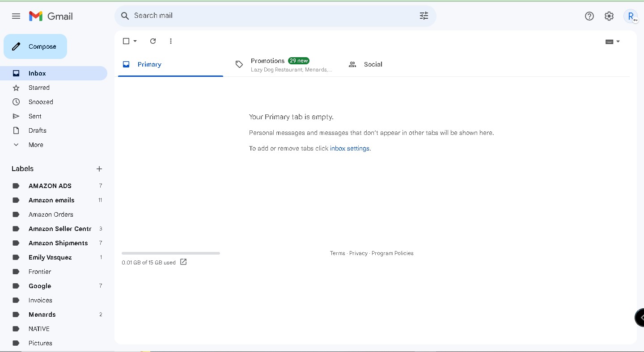Switch to the Primary tab

click(x=170, y=64)
